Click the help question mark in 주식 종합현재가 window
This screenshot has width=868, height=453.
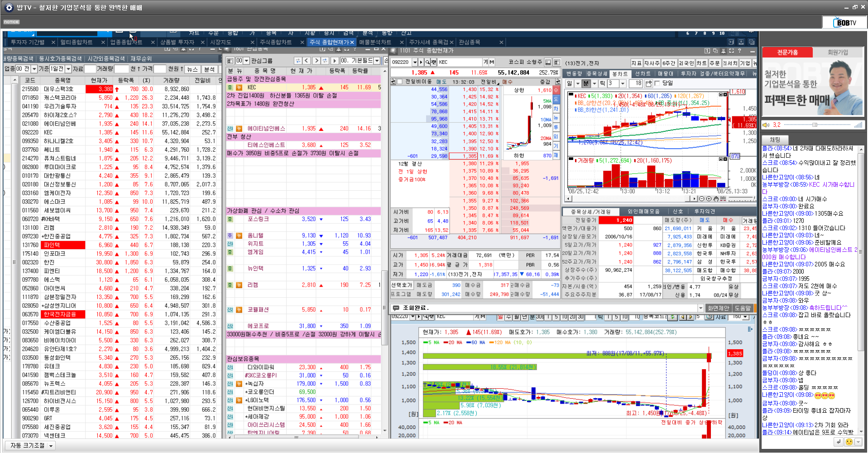(740, 51)
